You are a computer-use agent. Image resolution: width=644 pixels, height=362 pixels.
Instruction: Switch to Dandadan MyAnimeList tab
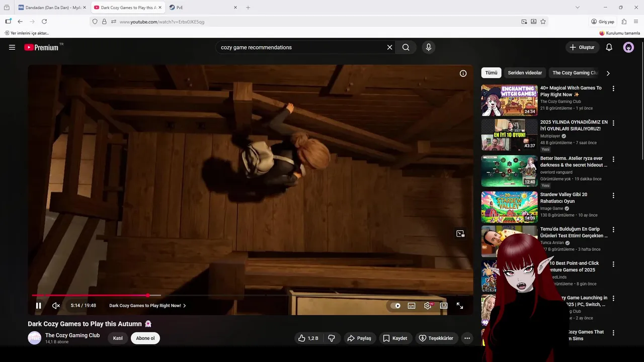52,8
